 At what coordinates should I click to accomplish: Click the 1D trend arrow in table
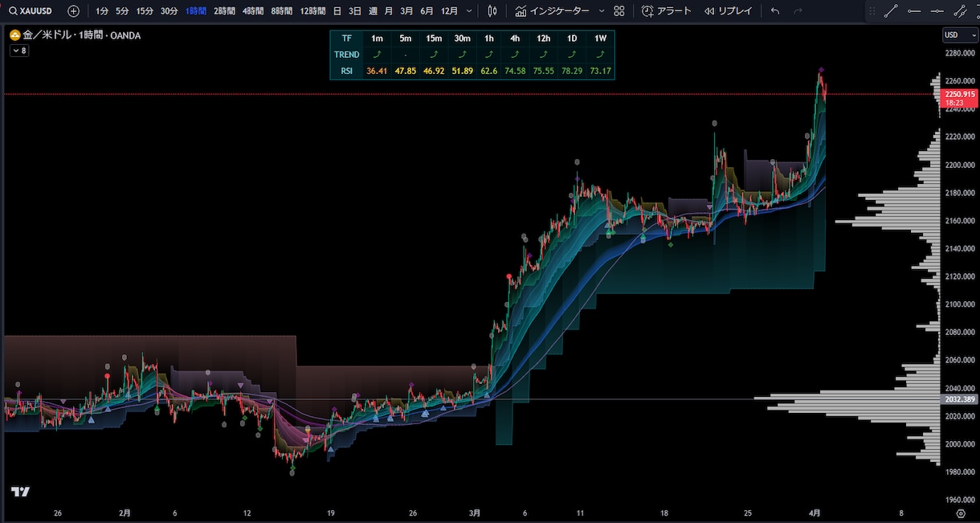coord(572,55)
